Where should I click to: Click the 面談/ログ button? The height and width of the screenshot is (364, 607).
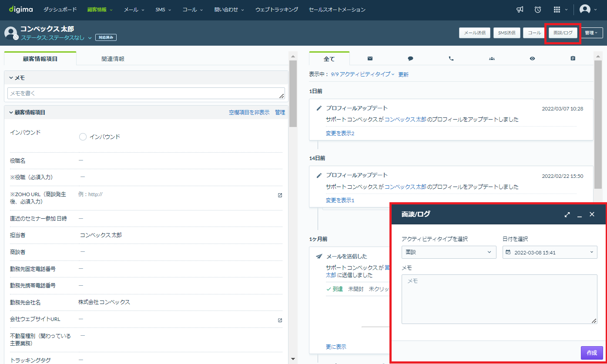[x=563, y=33]
